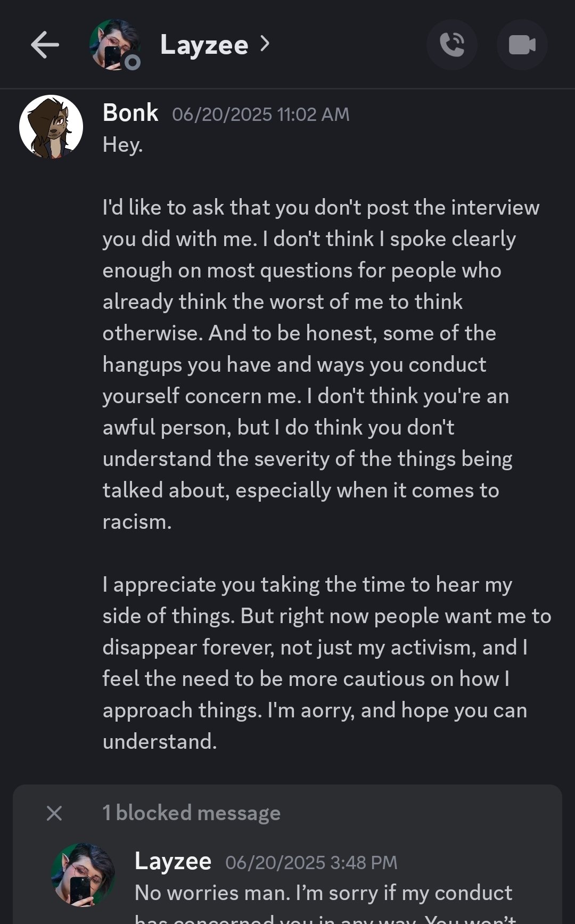Tap Layzee's avatar inside the blocked message

point(83,874)
